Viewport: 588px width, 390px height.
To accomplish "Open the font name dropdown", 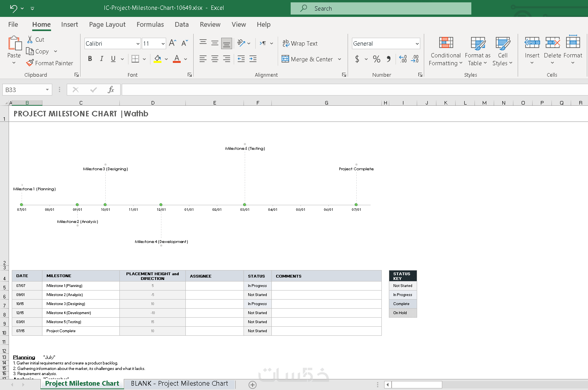I will 138,44.
